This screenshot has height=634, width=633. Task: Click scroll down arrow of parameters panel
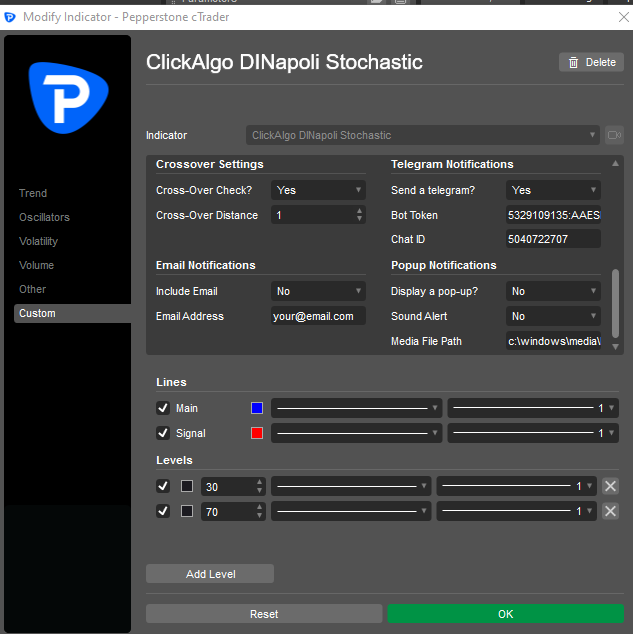click(615, 347)
